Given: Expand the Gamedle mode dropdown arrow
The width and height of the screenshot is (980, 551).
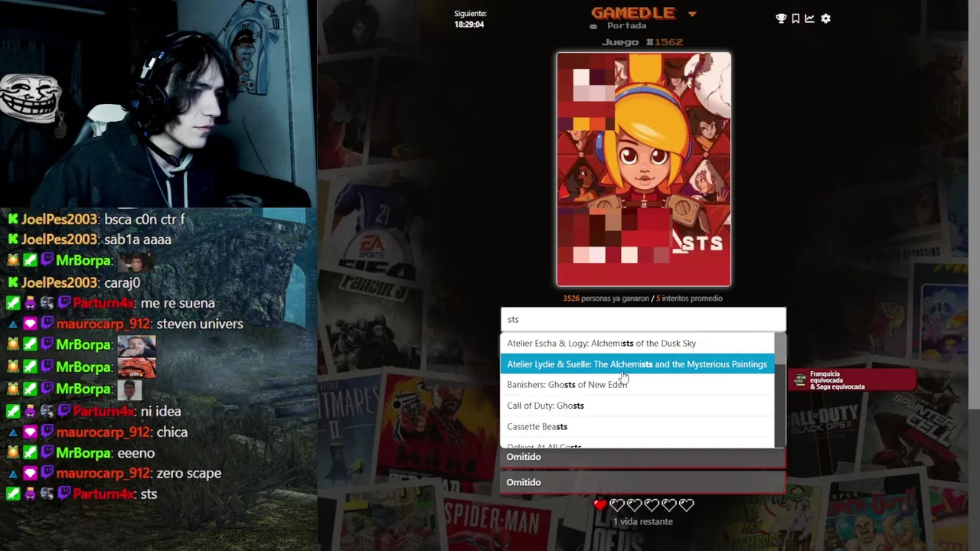Looking at the screenshot, I should click(692, 14).
